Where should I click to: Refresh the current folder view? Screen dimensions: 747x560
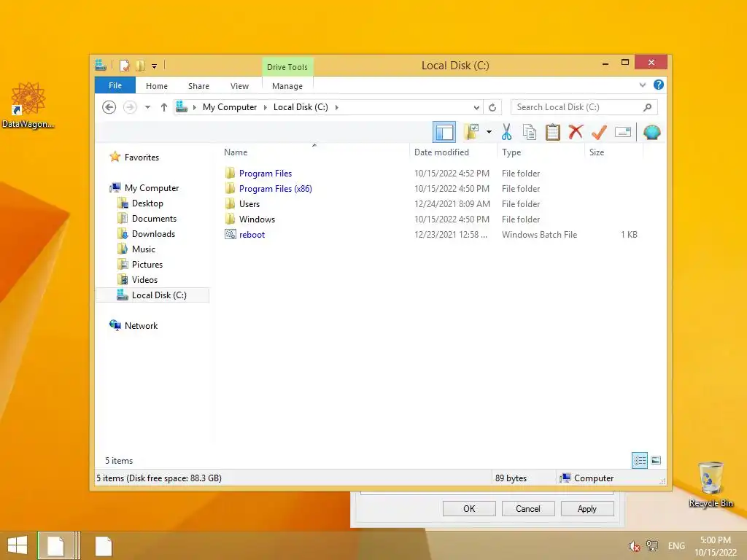(x=492, y=107)
